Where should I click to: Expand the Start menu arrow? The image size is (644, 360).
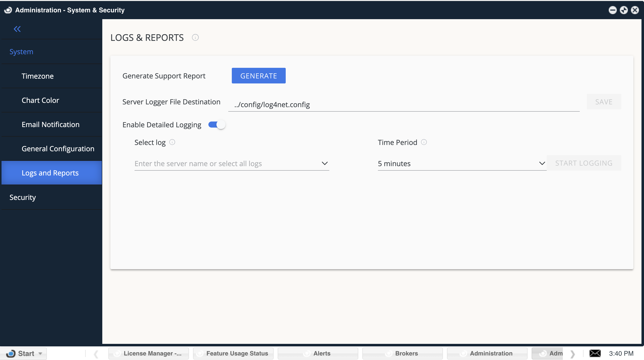[40, 353]
